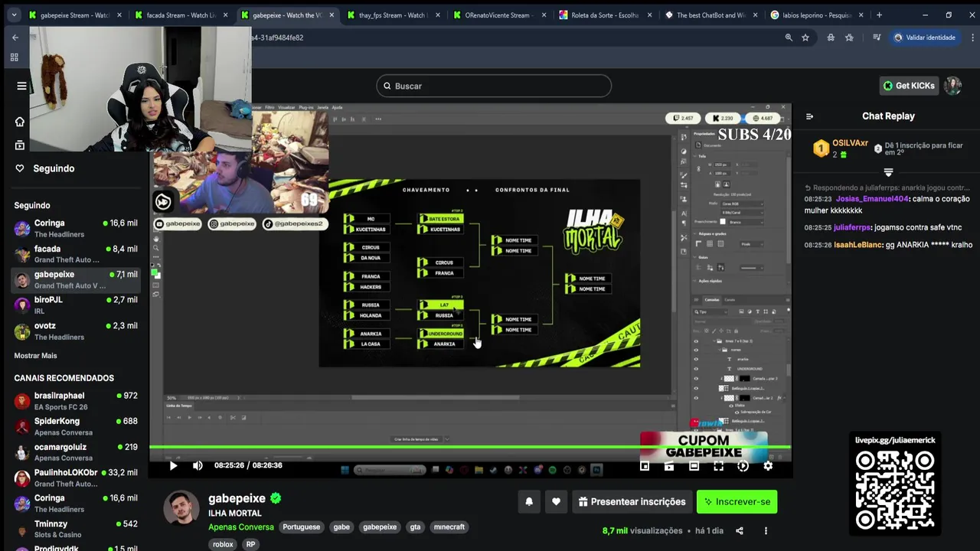Viewport: 980px width, 551px height.
Task: Click Validar identidade profile chip
Action: pos(924,37)
